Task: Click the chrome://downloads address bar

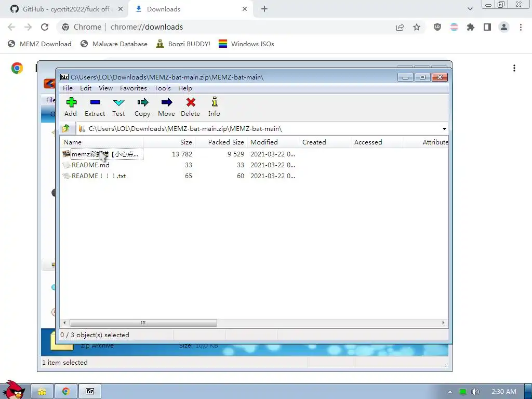Action: click(224, 27)
